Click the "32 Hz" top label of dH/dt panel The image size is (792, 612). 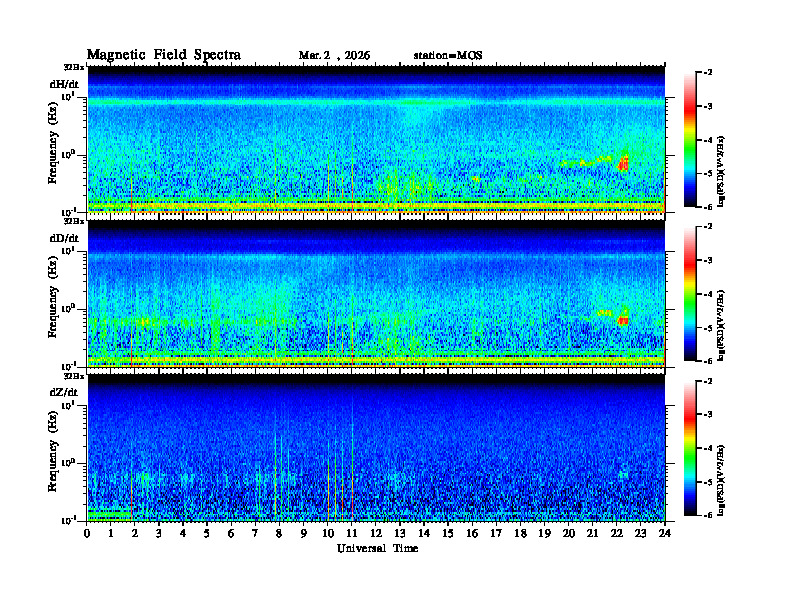coord(73,67)
